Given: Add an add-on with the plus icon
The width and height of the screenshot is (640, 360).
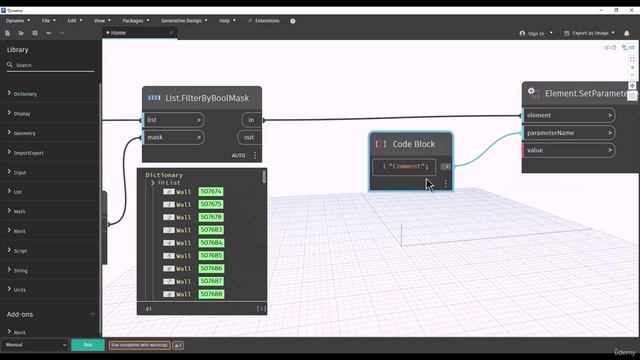Looking at the screenshot, I should [92, 314].
